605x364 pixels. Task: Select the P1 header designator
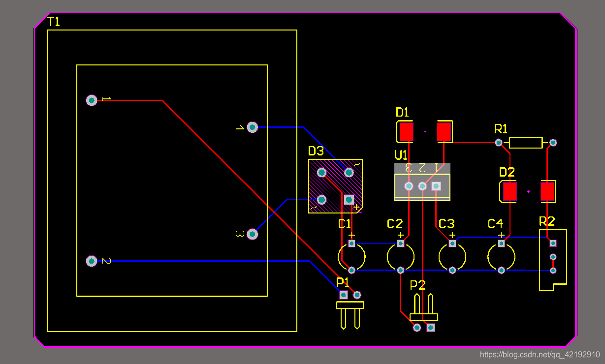coord(343,282)
